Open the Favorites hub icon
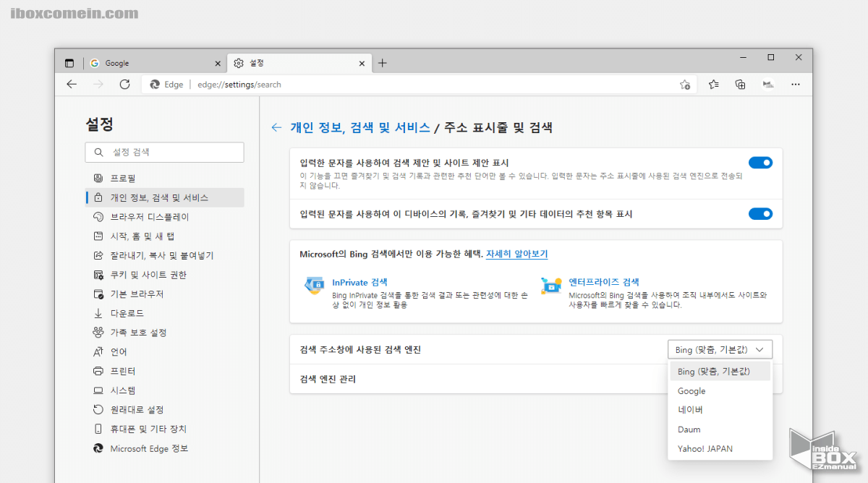This screenshot has height=483, width=868. [712, 84]
